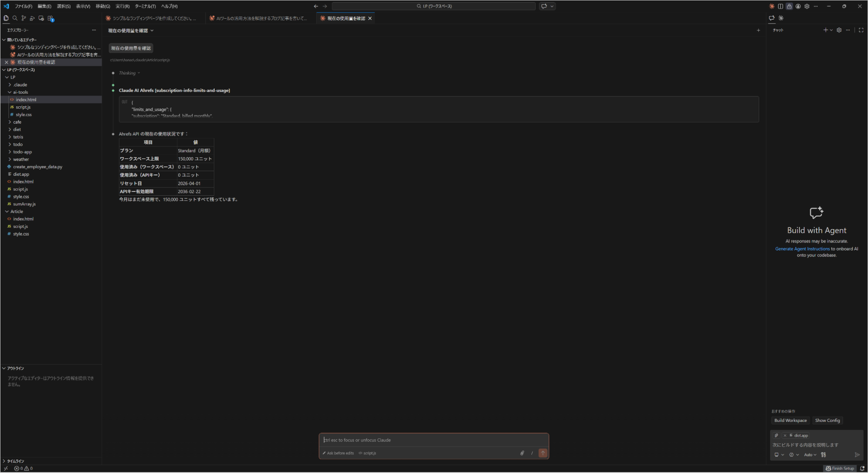Remove the diet.app attachment chip

click(x=785, y=435)
